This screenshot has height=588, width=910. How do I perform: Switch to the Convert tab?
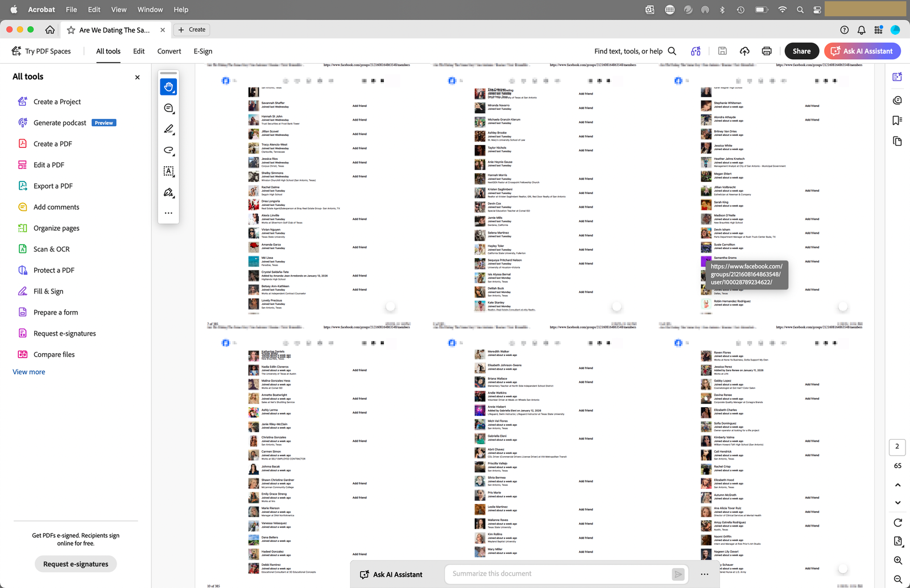[169, 51]
